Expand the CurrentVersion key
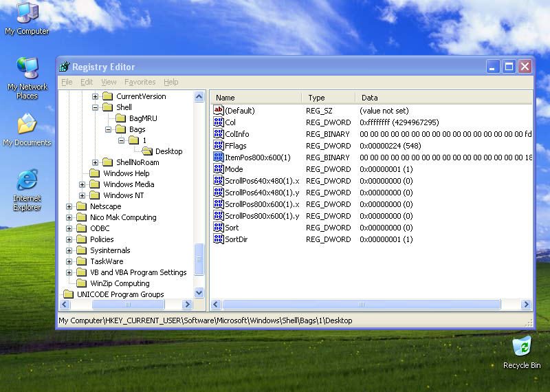Screen dimensions: 550x392 [x=95, y=96]
